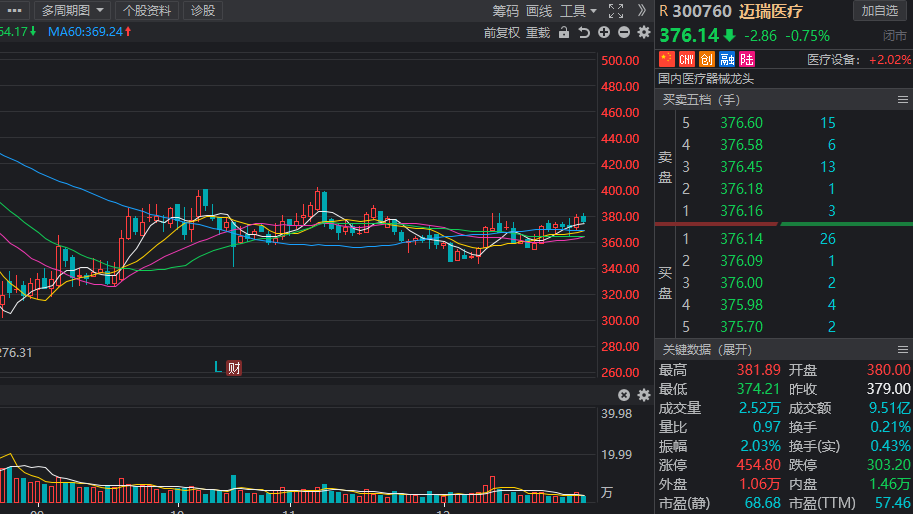Expand the 关键数据 (展开) section
The height and width of the screenshot is (514, 913).
[x=707, y=350]
